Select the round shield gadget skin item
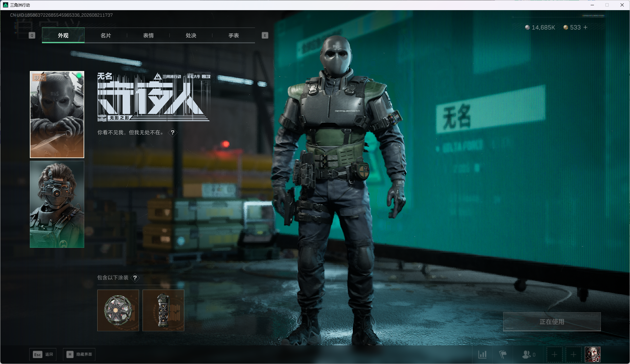This screenshot has width=630, height=364. coord(118,310)
